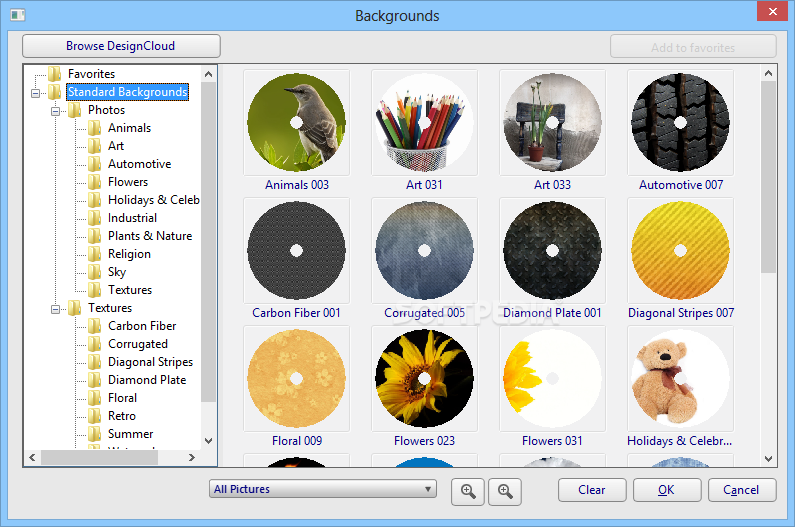Select the Industrial folder
The width and height of the screenshot is (795, 527).
click(x=132, y=218)
